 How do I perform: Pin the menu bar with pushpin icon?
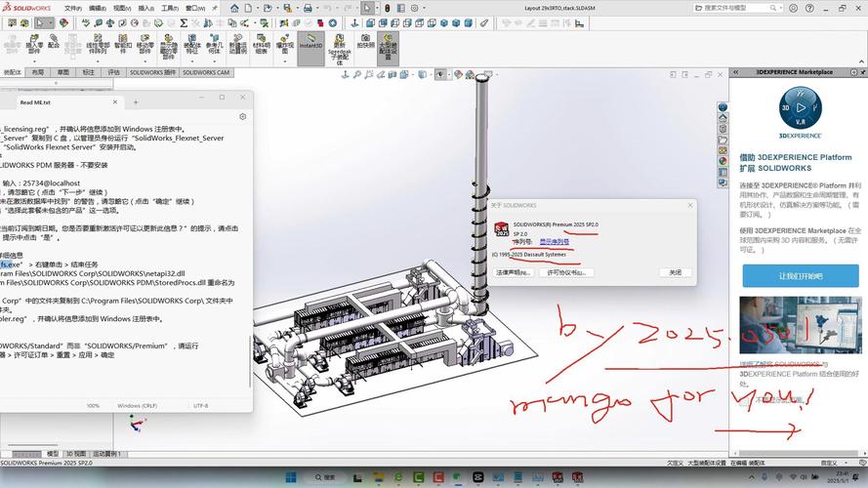pos(215,9)
